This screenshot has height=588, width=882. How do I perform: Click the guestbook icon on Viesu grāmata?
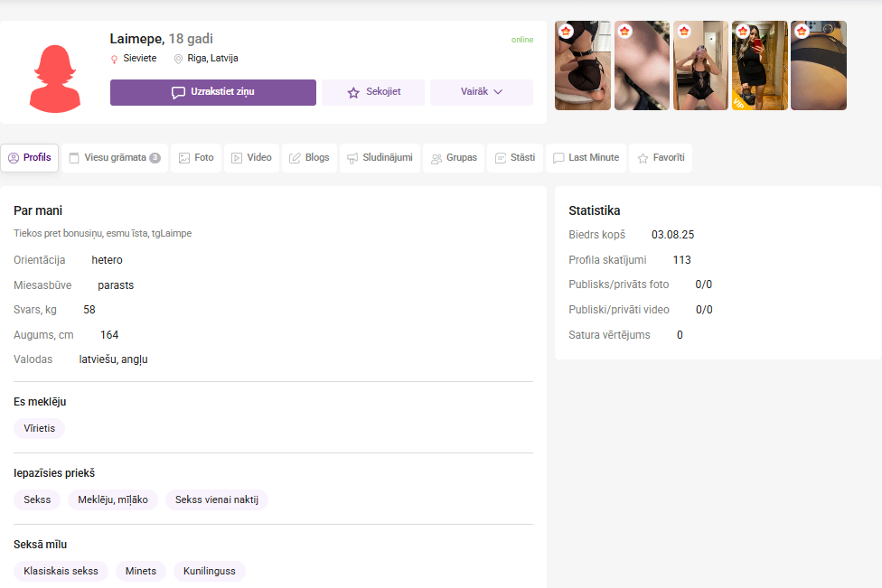click(x=74, y=159)
